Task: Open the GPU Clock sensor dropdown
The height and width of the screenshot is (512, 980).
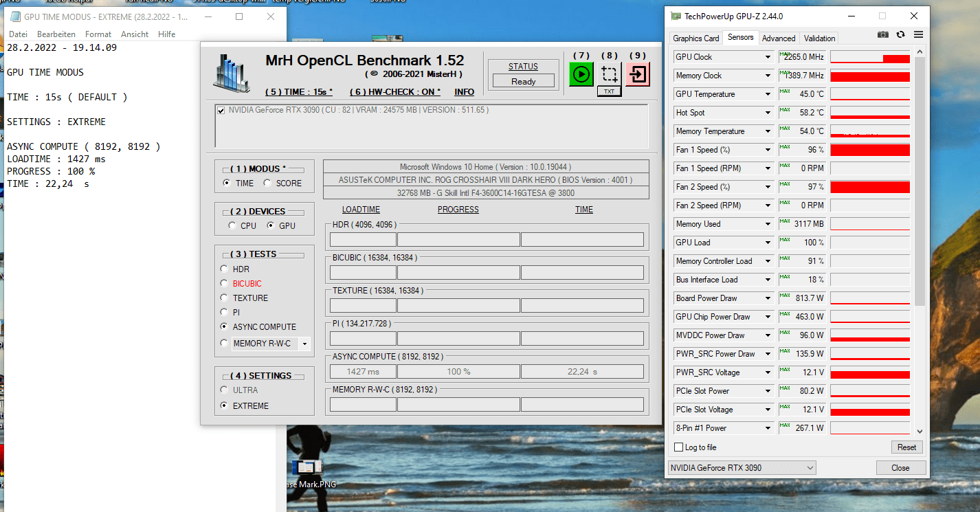Action: (768, 57)
